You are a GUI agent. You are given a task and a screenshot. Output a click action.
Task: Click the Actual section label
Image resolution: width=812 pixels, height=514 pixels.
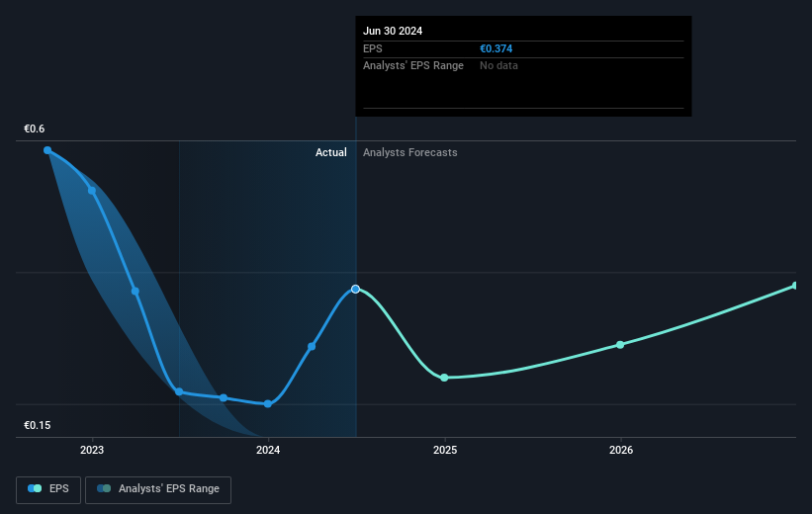[x=331, y=152]
